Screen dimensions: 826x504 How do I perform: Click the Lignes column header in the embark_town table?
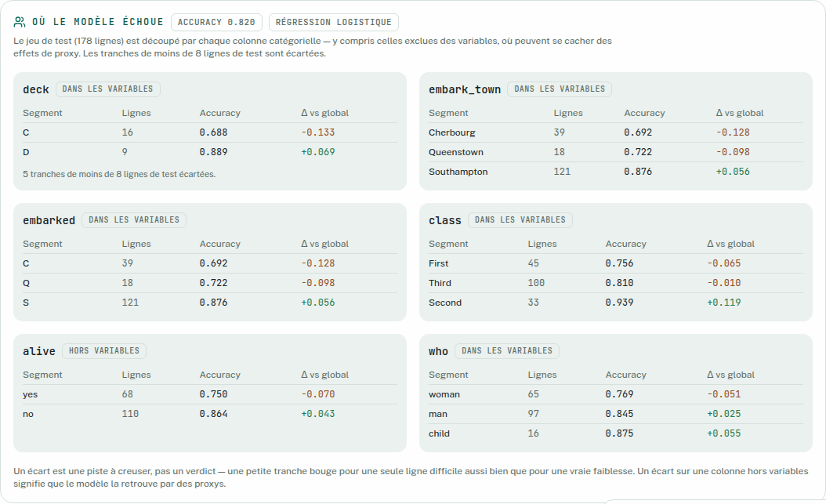coord(568,113)
